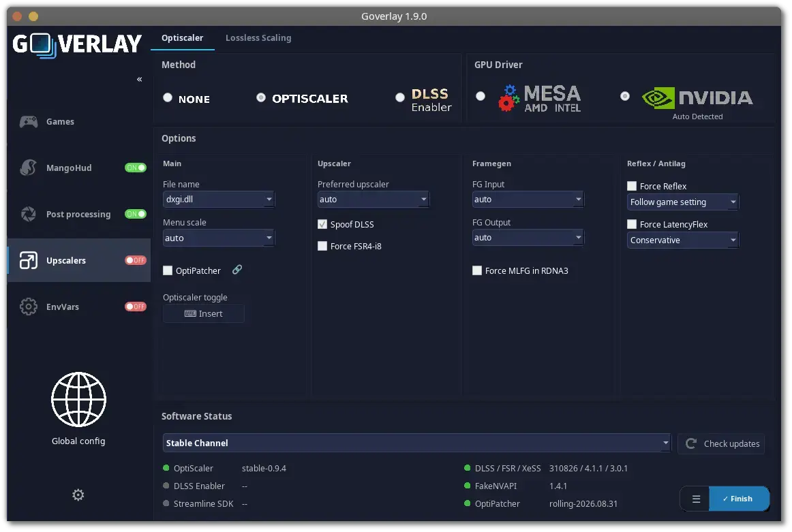
Task: Open the OptiPatcher link icon
Action: tap(237, 270)
